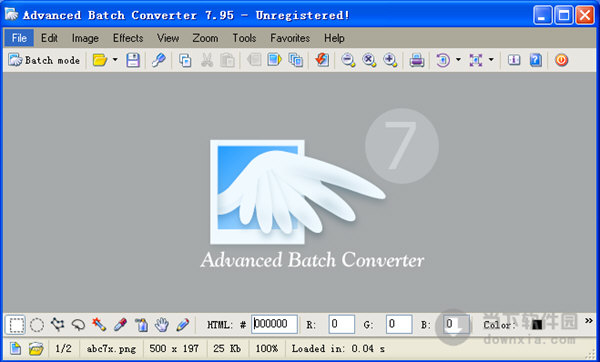The width and height of the screenshot is (600, 362).
Task: Click the open folder icon in toolbar
Action: (100, 60)
